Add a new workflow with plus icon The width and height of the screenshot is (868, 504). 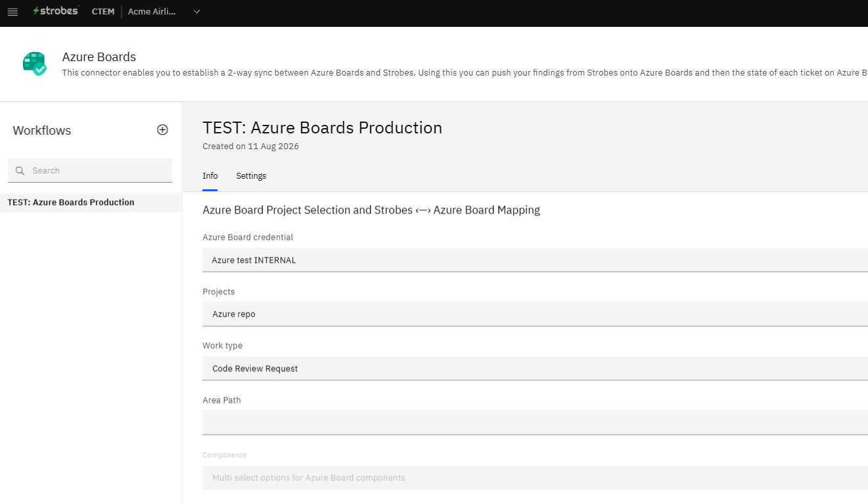click(x=162, y=130)
